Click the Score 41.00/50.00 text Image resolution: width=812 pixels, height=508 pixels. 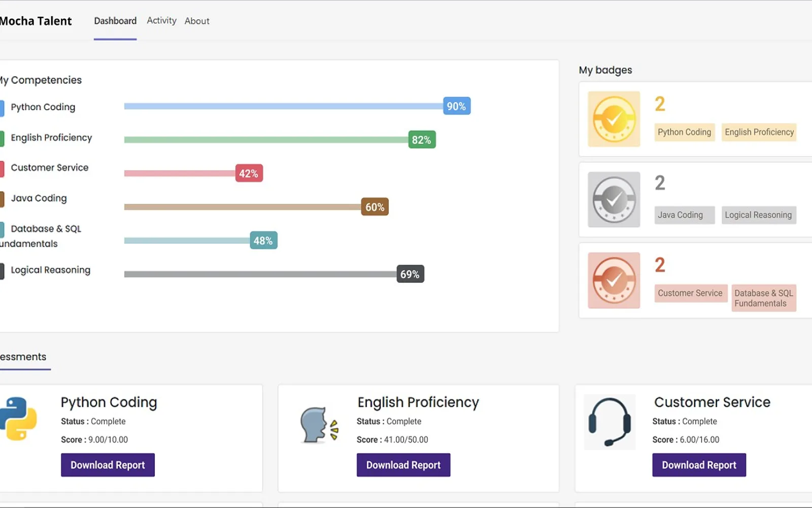point(392,439)
